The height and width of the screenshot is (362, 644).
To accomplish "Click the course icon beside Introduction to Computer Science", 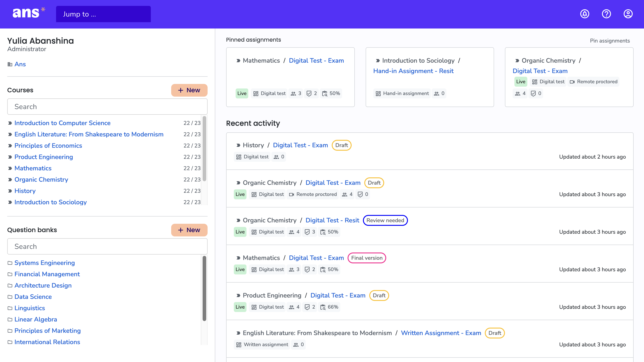I will (10, 123).
